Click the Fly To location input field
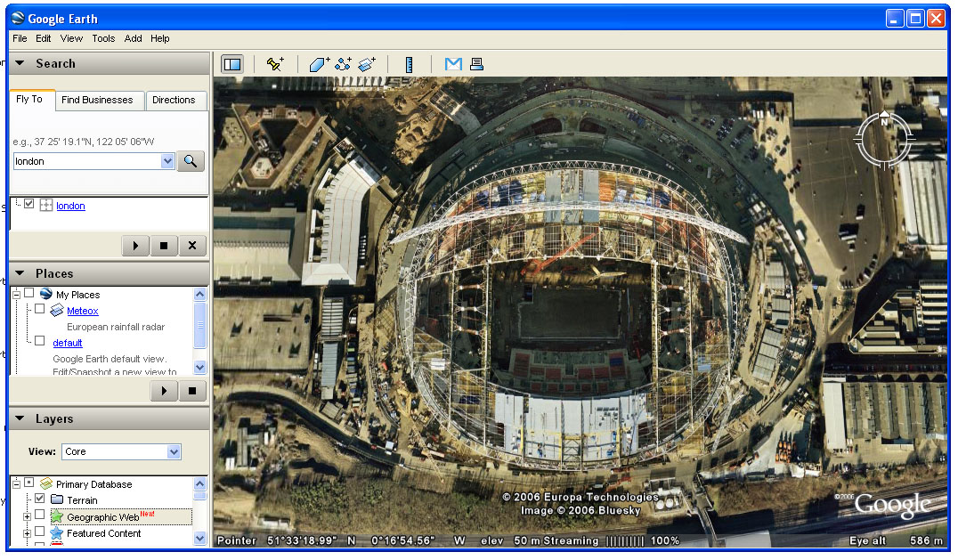Image resolution: width=958 pixels, height=560 pixels. 87,161
